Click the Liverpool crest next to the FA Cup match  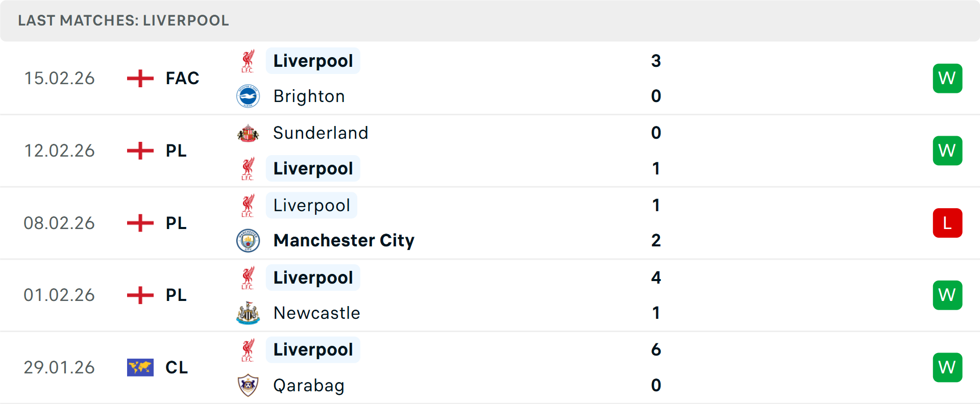coord(248,60)
